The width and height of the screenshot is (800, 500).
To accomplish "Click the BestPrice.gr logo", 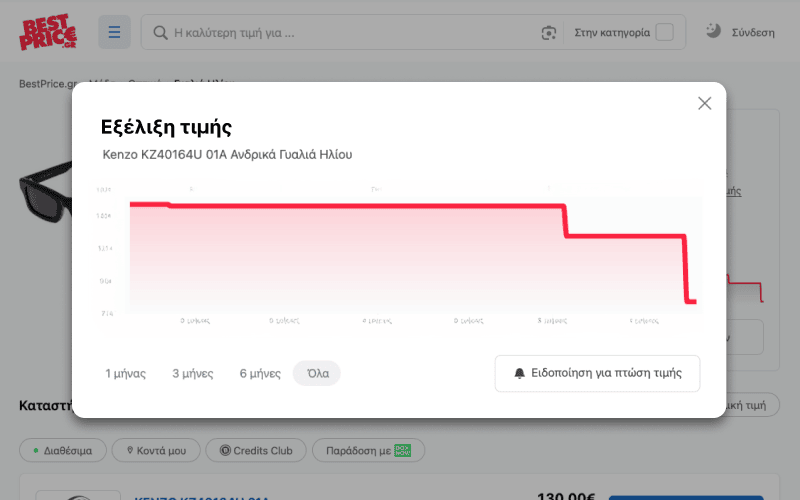I will (x=48, y=32).
